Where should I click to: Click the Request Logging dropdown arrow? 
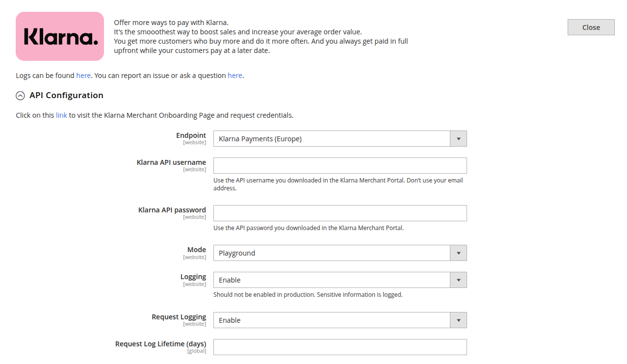point(458,320)
